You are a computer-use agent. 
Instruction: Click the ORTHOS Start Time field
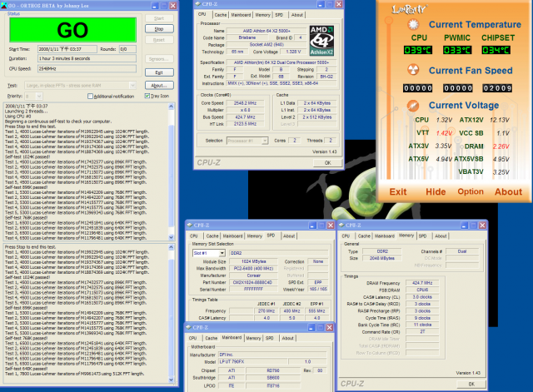[67, 49]
